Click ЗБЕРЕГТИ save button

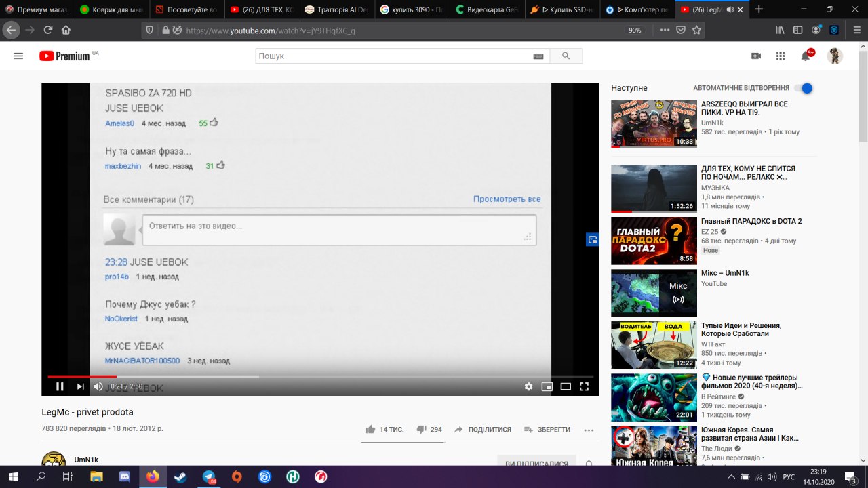pyautogui.click(x=547, y=430)
